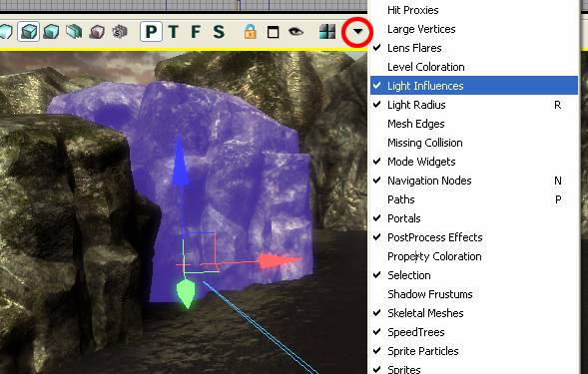The height and width of the screenshot is (374, 588).
Task: Click the blue Z-axis arrow of gizmo
Action: tap(180, 162)
